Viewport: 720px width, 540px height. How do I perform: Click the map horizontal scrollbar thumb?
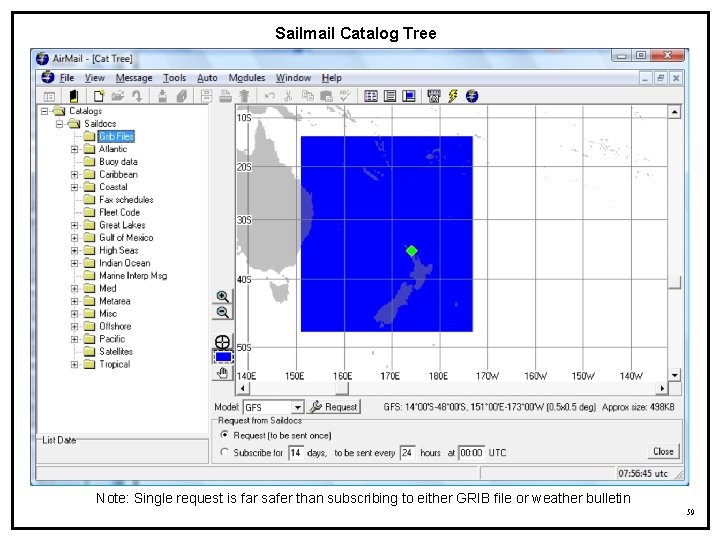342,388
